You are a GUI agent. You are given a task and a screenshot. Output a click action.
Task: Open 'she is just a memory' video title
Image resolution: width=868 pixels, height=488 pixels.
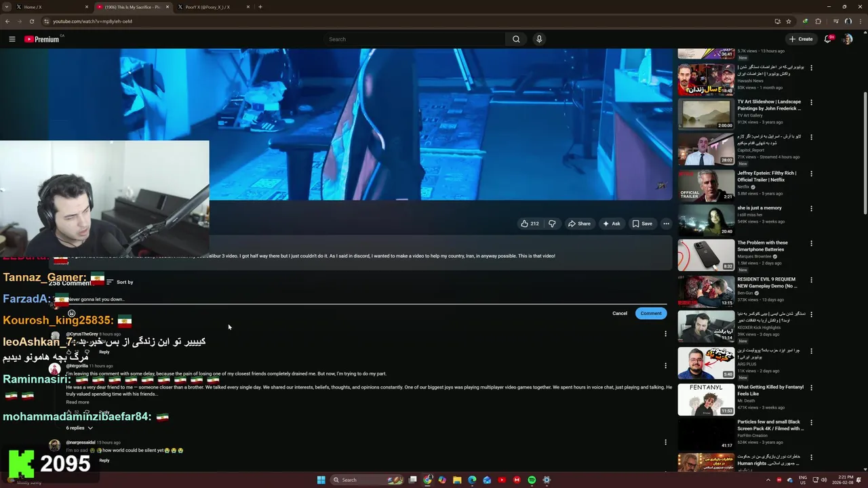[x=759, y=208]
